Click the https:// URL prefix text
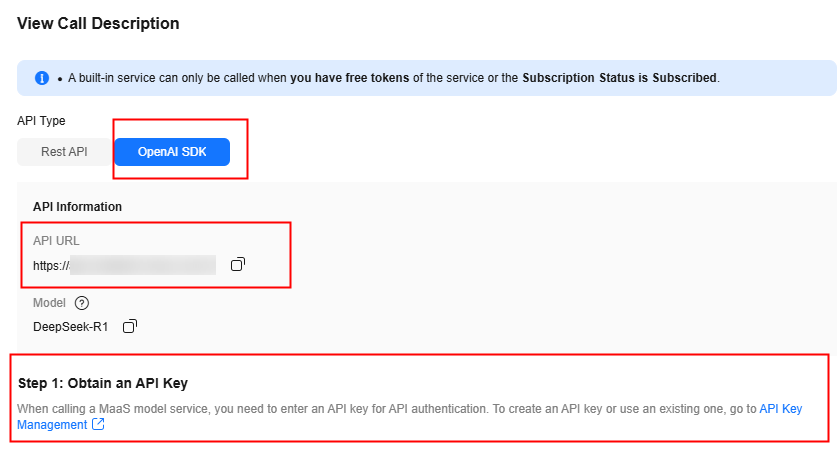Screen dimensions: 838x452 click(51, 266)
